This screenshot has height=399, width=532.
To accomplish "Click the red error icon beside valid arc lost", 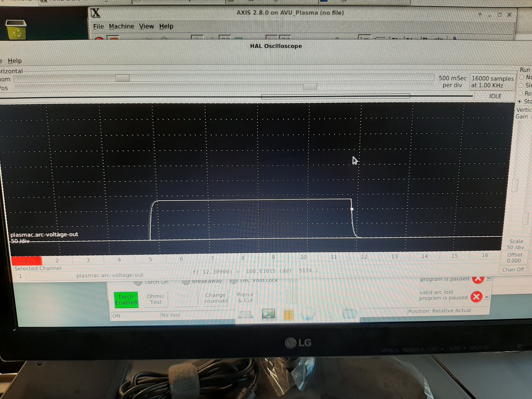I will [476, 297].
